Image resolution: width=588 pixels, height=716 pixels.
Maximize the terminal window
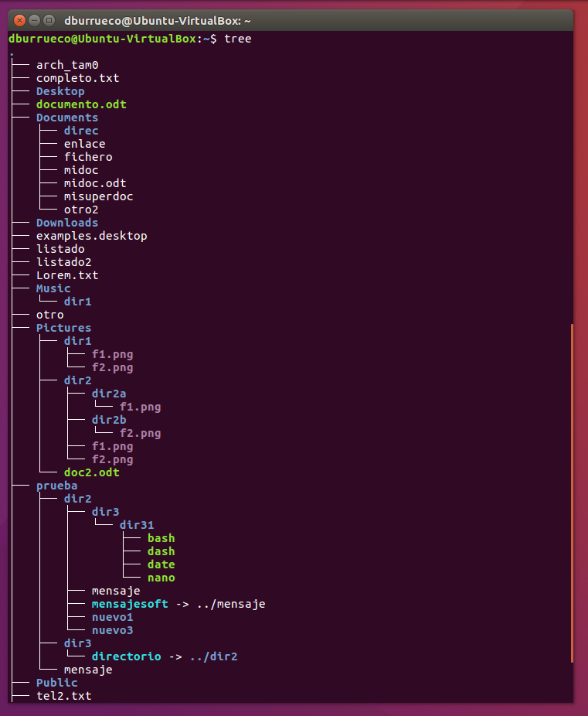coord(49,20)
